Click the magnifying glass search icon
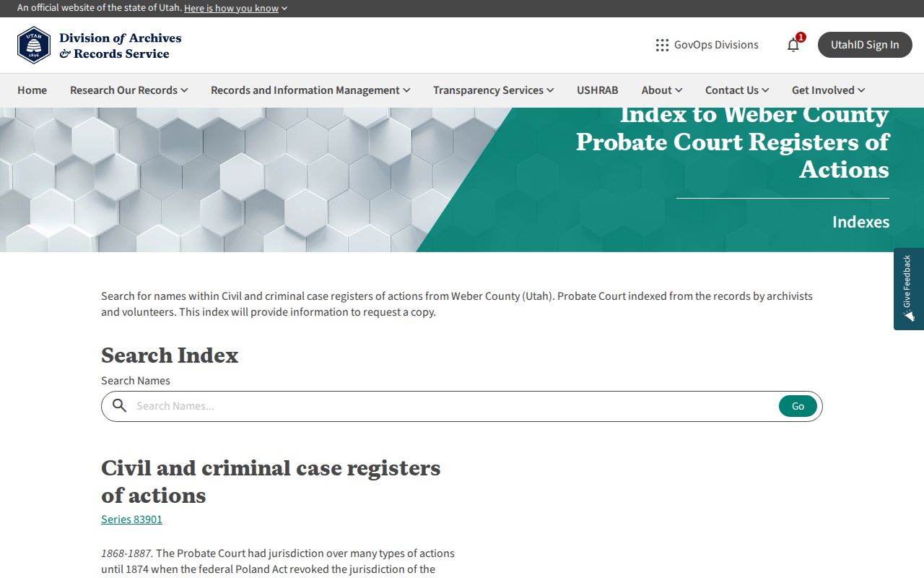The width and height of the screenshot is (924, 578). click(x=120, y=406)
